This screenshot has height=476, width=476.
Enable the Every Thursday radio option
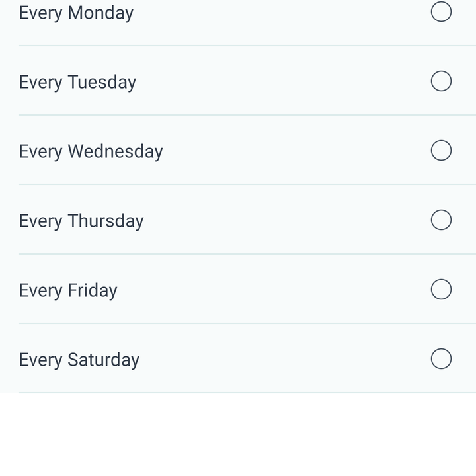click(441, 219)
